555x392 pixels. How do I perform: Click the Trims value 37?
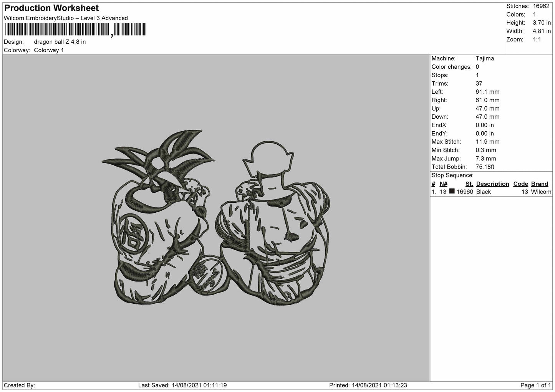click(x=479, y=83)
